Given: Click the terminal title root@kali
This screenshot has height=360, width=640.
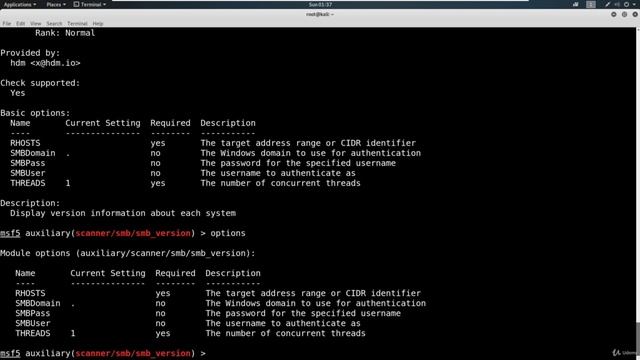Looking at the screenshot, I should [x=320, y=14].
